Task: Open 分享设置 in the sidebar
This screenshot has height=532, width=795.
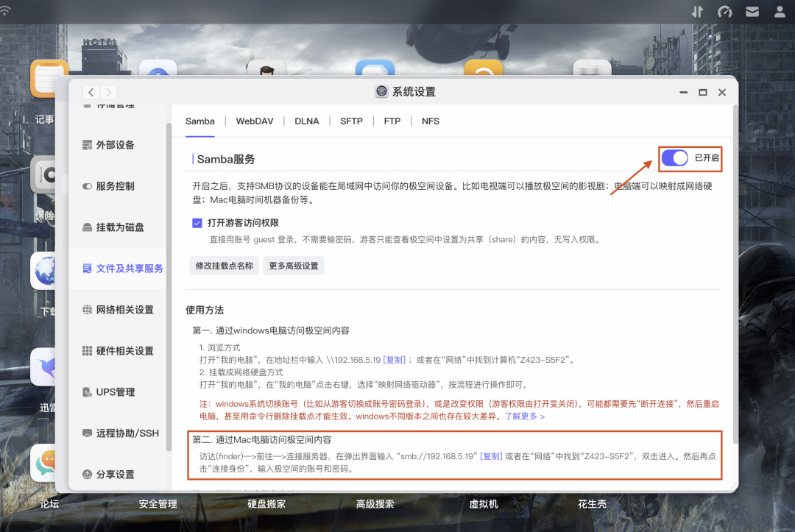Action: point(116,475)
